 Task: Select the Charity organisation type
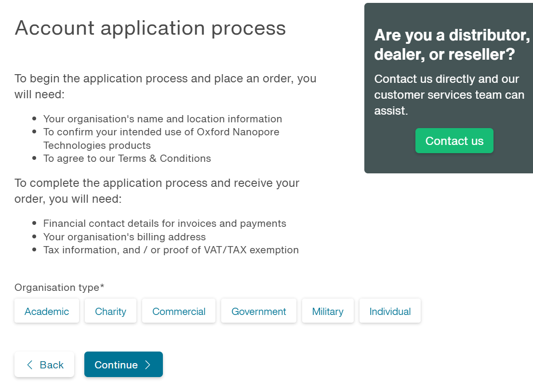(x=110, y=311)
